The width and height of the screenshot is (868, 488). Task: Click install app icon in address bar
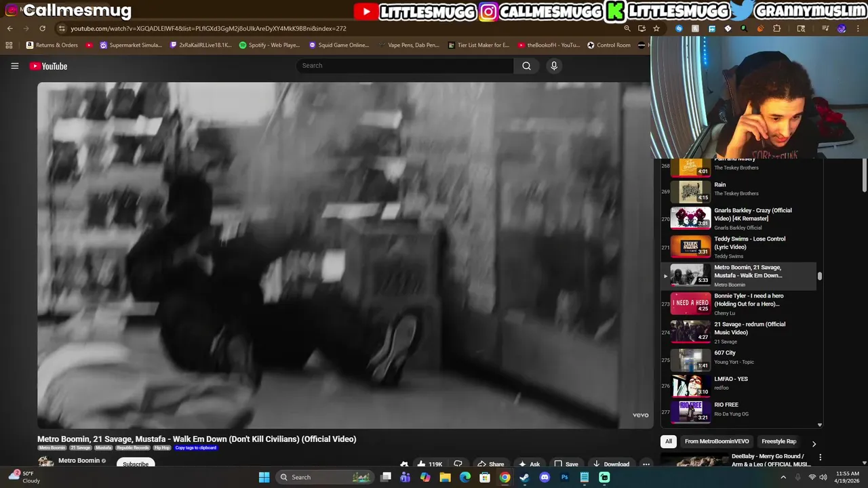tap(642, 28)
